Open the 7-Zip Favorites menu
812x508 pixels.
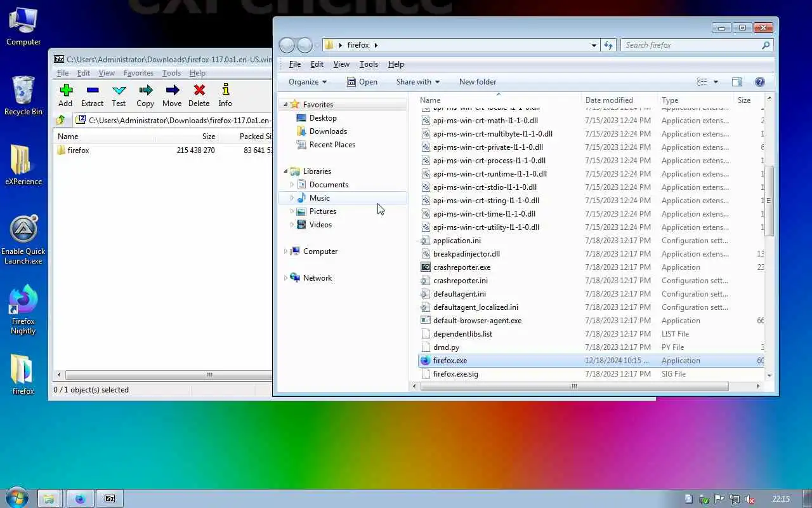coord(138,73)
